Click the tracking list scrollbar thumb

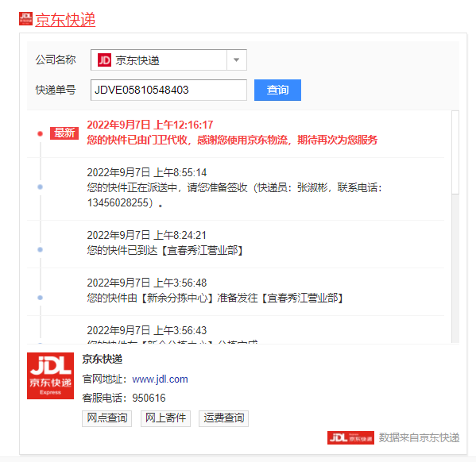click(x=455, y=152)
